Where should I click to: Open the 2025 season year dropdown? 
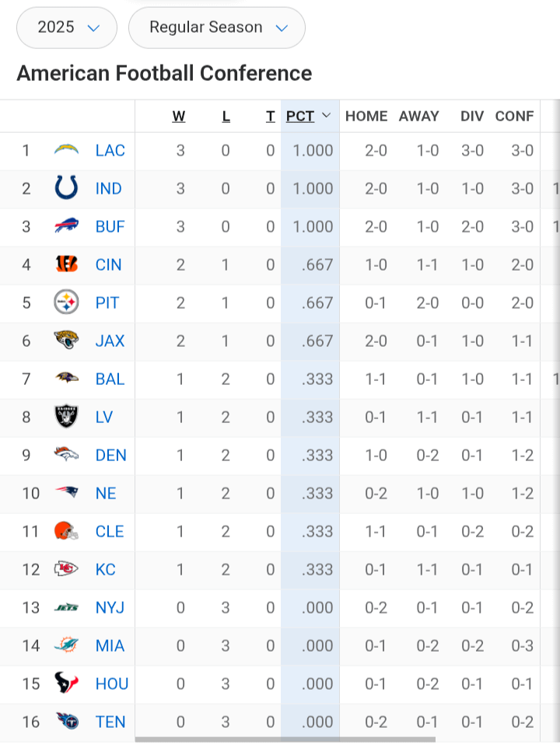click(x=67, y=28)
